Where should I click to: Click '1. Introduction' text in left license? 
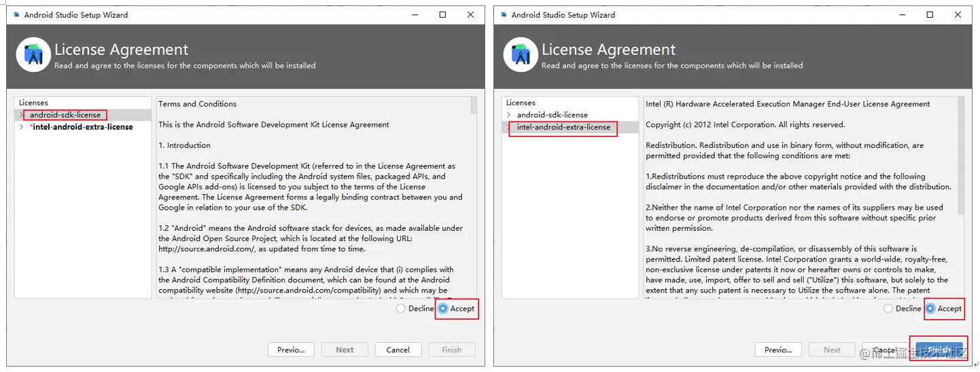click(x=184, y=145)
